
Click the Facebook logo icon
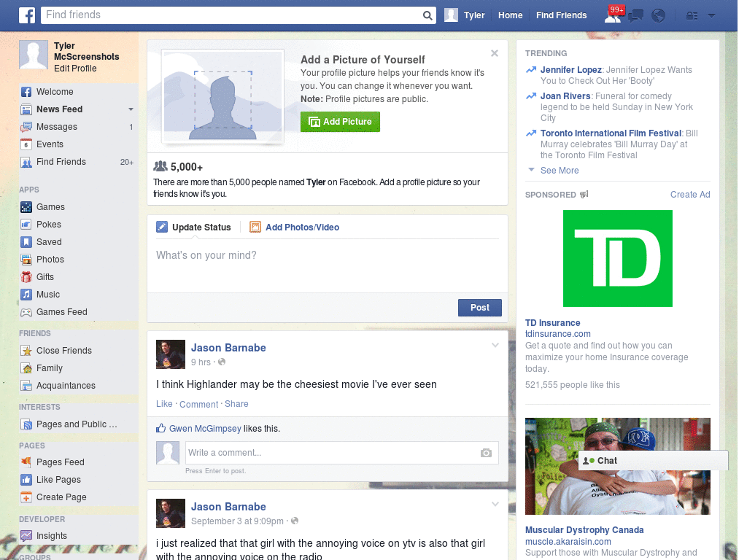pos(27,15)
